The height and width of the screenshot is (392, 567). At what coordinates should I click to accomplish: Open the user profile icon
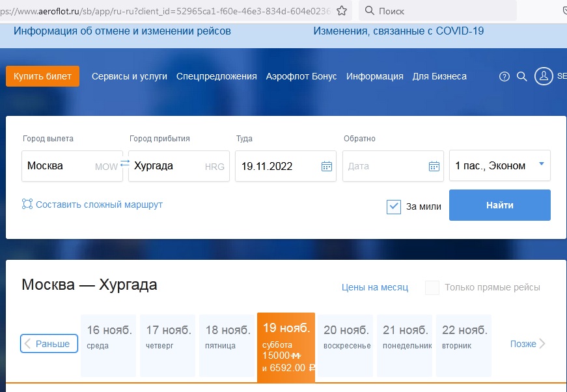(544, 76)
